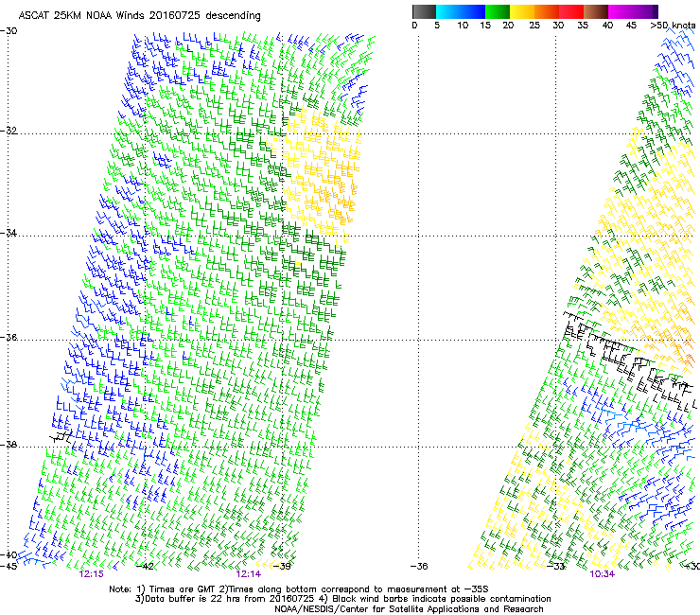This screenshot has width=700, height=615.
Task: Click the green 15-20 knots color segment
Action: (498, 11)
